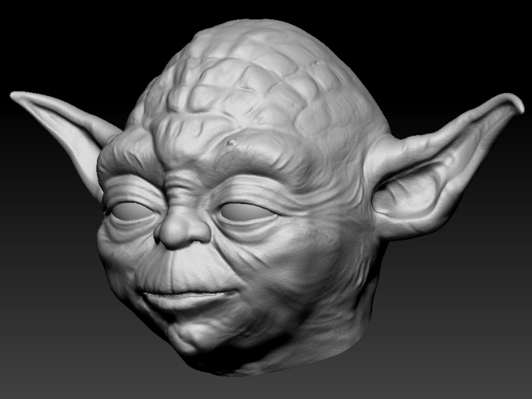This screenshot has width=532, height=399.
Task: Select the top of the bumpy scalp
Action: tap(259, 40)
